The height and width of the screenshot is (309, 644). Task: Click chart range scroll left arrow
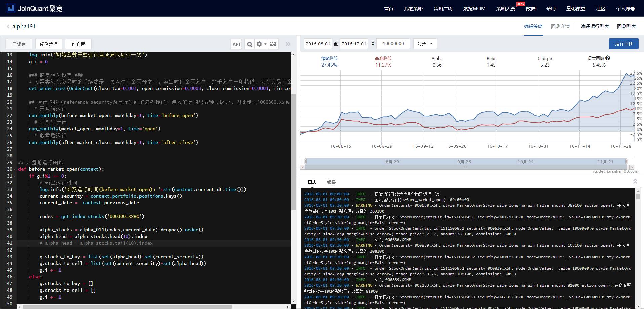[303, 167]
